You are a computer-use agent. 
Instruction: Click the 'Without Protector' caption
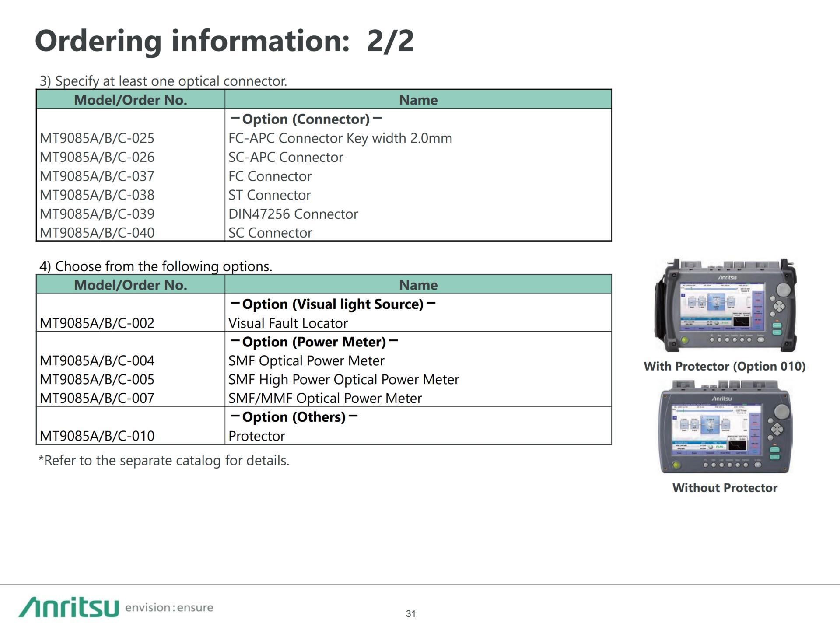[x=724, y=488]
